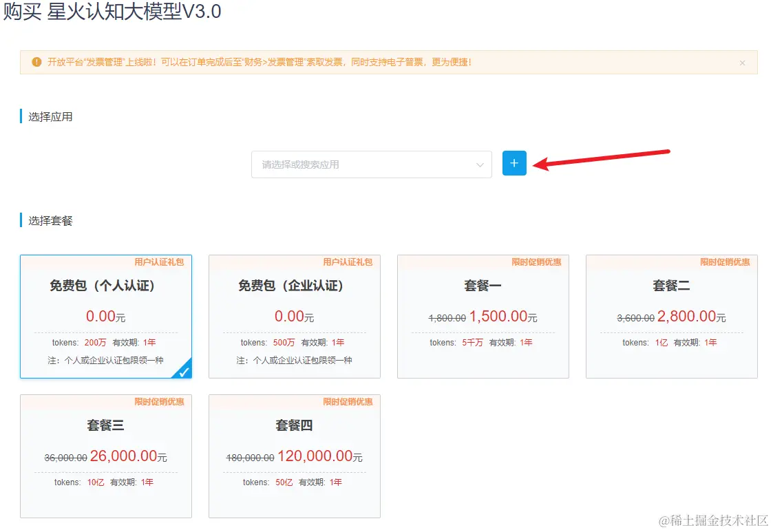Screen dimensions: 773x532
Task: Click the 26,000.00元 price of 套餐三
Action: (128, 456)
